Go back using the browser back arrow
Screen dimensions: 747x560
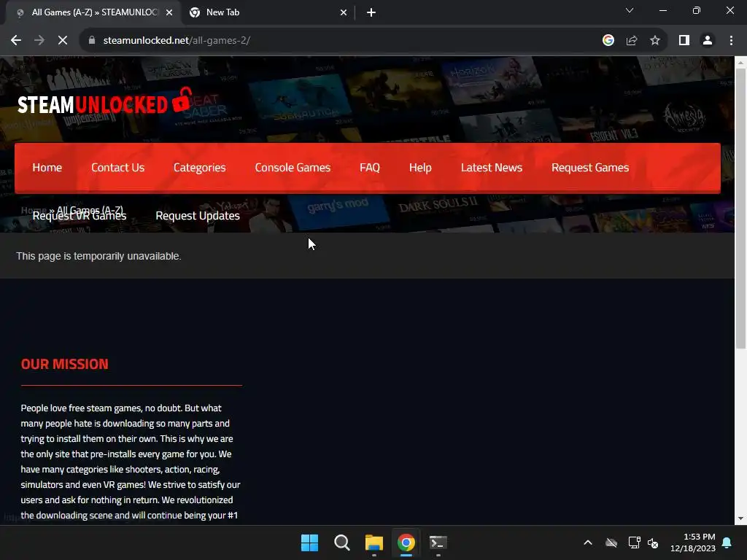coord(16,41)
